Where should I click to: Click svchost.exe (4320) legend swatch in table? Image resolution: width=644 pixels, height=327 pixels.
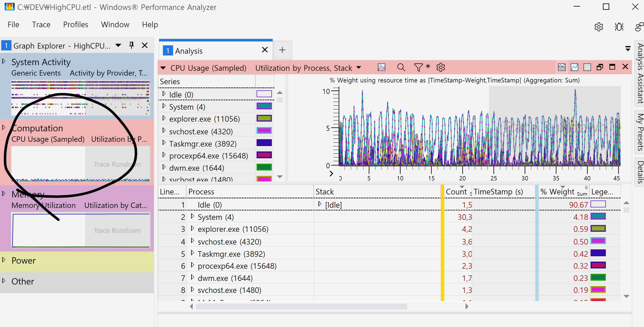click(598, 241)
